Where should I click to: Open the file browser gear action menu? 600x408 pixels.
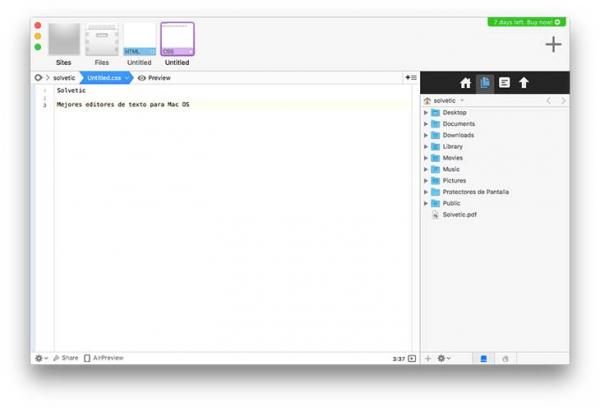click(x=443, y=358)
